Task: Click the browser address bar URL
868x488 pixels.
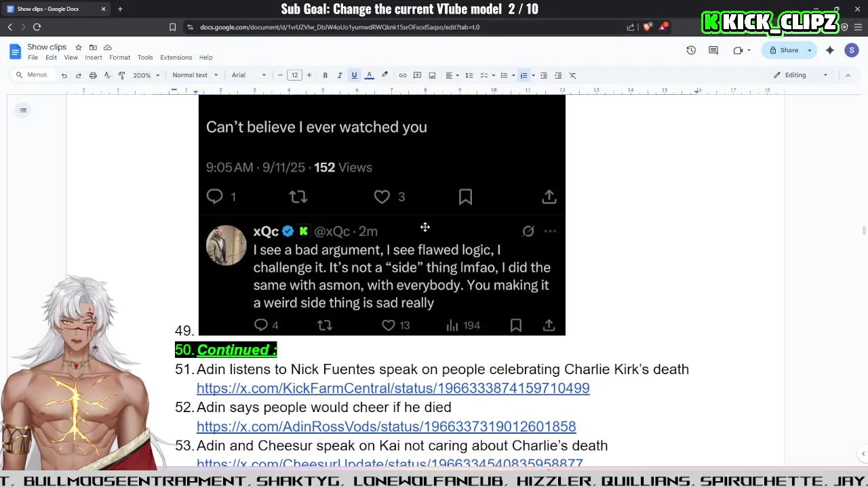Action: coord(339,27)
